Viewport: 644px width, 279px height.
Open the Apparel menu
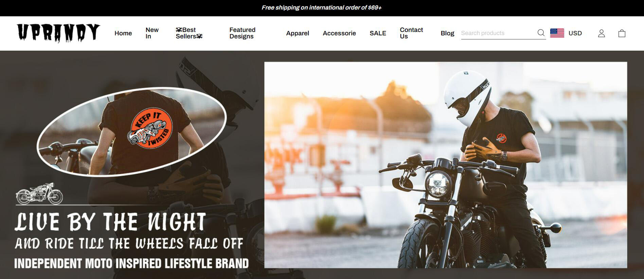point(298,33)
